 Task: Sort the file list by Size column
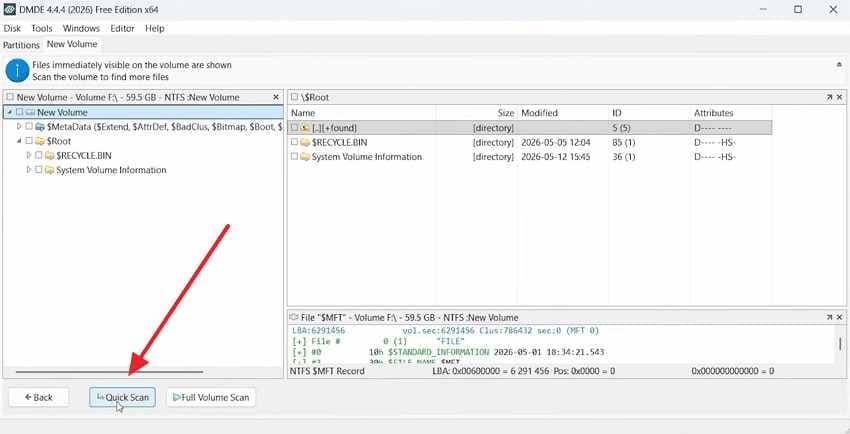pyautogui.click(x=476, y=113)
